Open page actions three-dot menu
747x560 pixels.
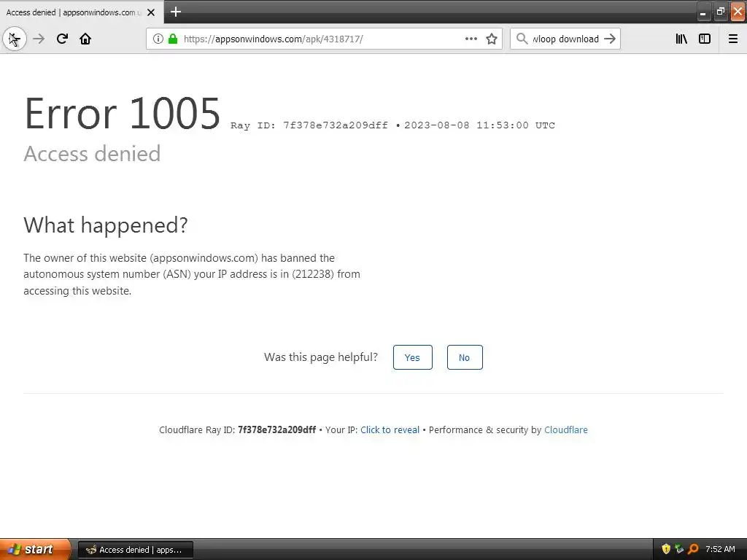(471, 39)
